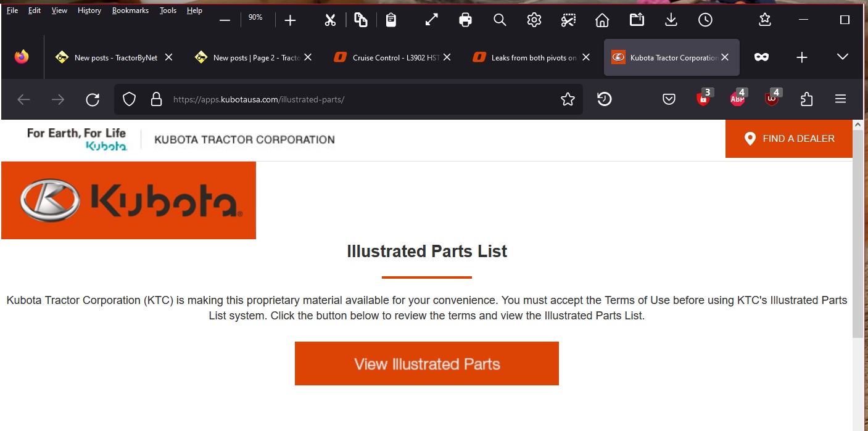
Task: Select the Kubota Tractor Corporation tab
Action: pos(672,57)
